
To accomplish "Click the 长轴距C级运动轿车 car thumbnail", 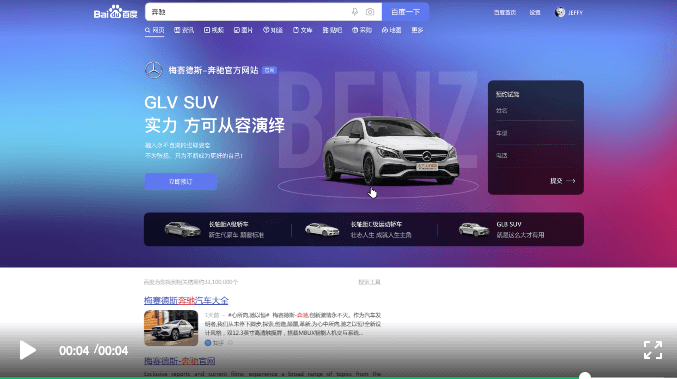I will click(x=322, y=229).
